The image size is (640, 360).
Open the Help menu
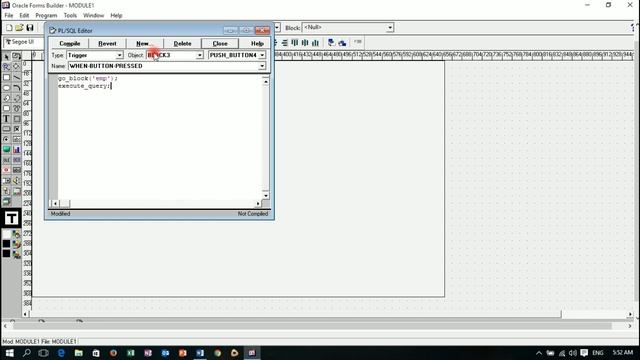pos(116,16)
